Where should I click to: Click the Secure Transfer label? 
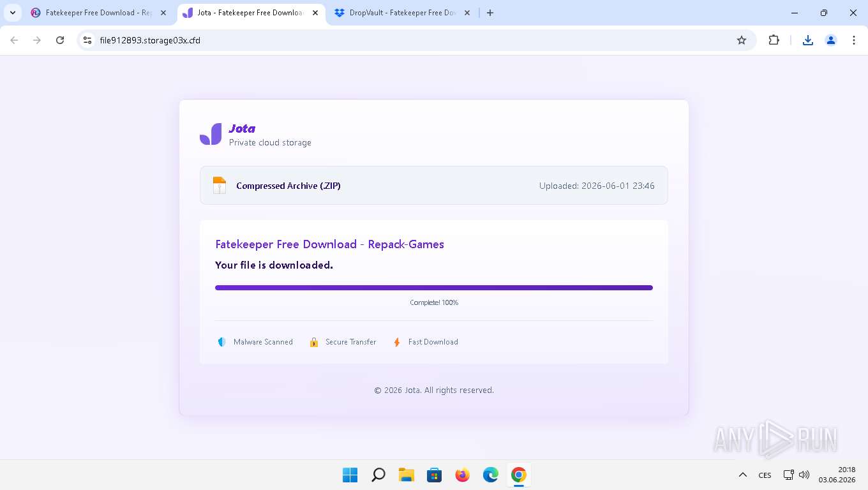351,342
